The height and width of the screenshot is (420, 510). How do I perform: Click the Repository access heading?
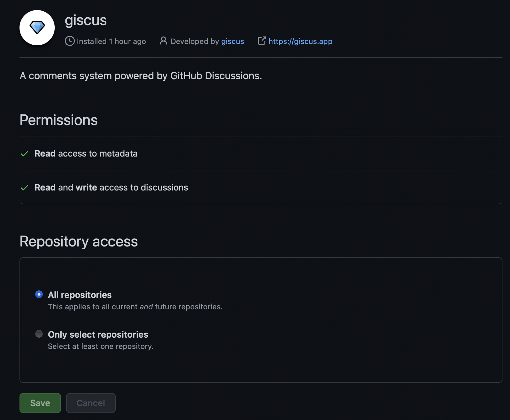pyautogui.click(x=79, y=241)
